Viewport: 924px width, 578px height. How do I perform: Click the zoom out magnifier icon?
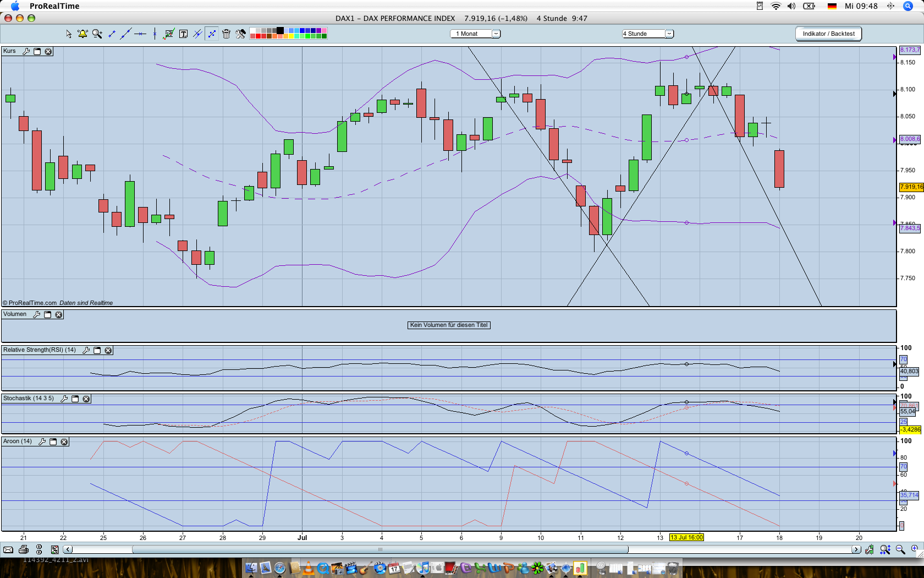[900, 549]
